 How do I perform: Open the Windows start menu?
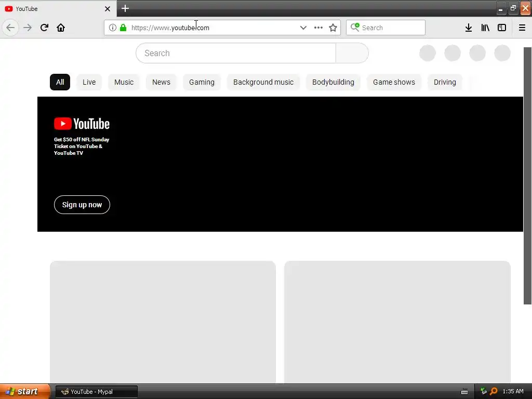(25, 392)
